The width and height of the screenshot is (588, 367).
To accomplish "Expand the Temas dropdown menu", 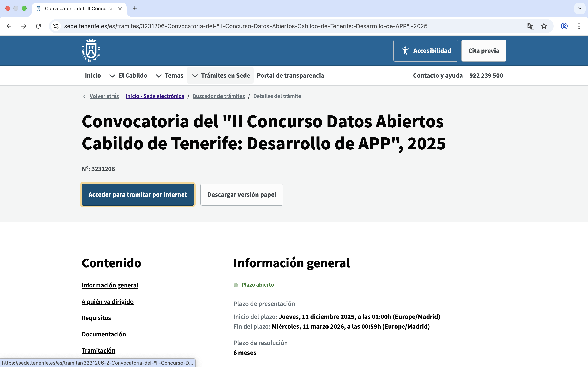I will click(174, 75).
